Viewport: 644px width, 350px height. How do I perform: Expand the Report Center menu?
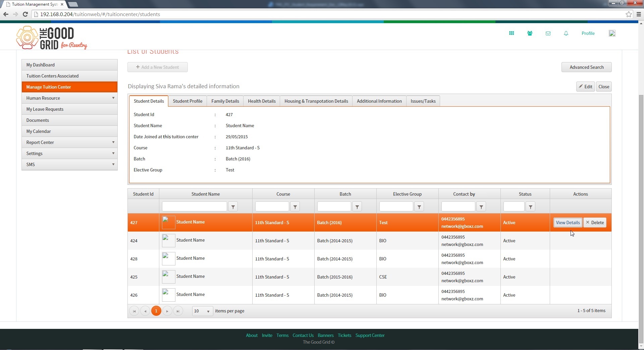pyautogui.click(x=69, y=142)
